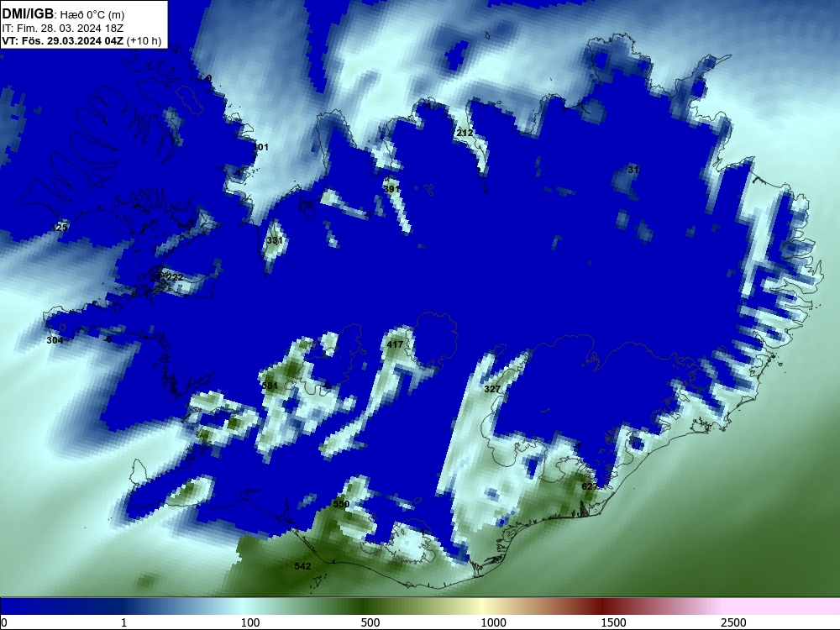Click the legend label 2500
The width and height of the screenshot is (840, 630).
(x=733, y=622)
